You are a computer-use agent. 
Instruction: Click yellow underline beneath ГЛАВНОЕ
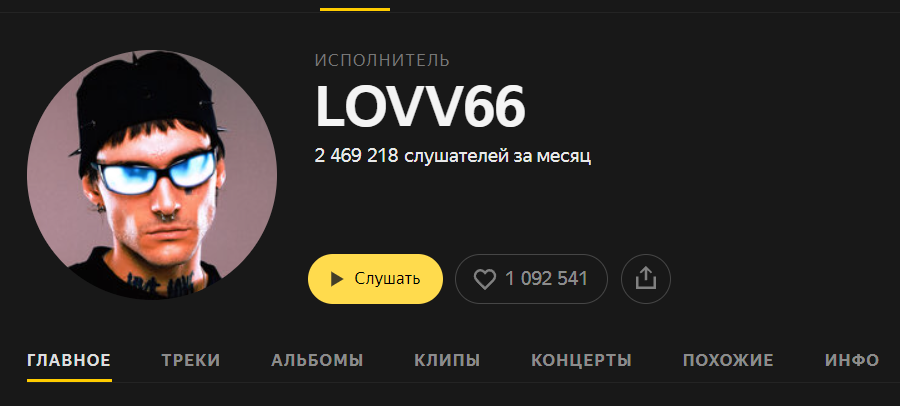69,380
